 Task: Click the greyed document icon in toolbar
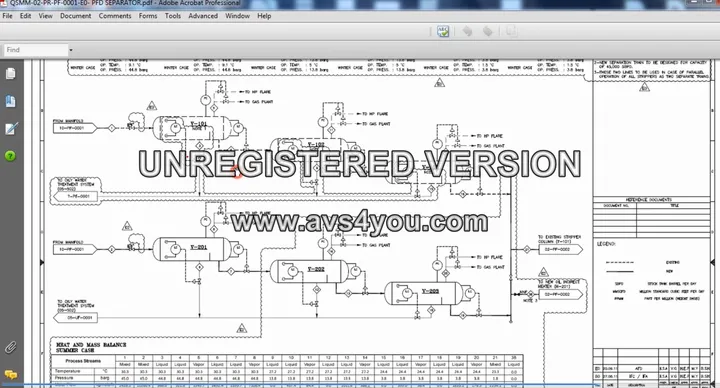click(x=511, y=31)
